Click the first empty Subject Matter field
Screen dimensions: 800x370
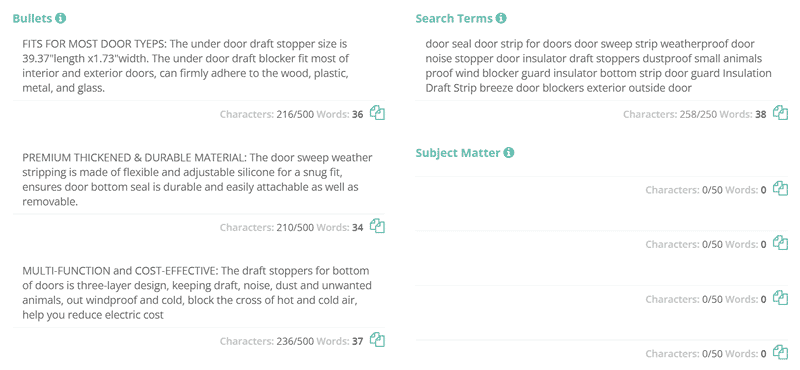click(x=602, y=168)
